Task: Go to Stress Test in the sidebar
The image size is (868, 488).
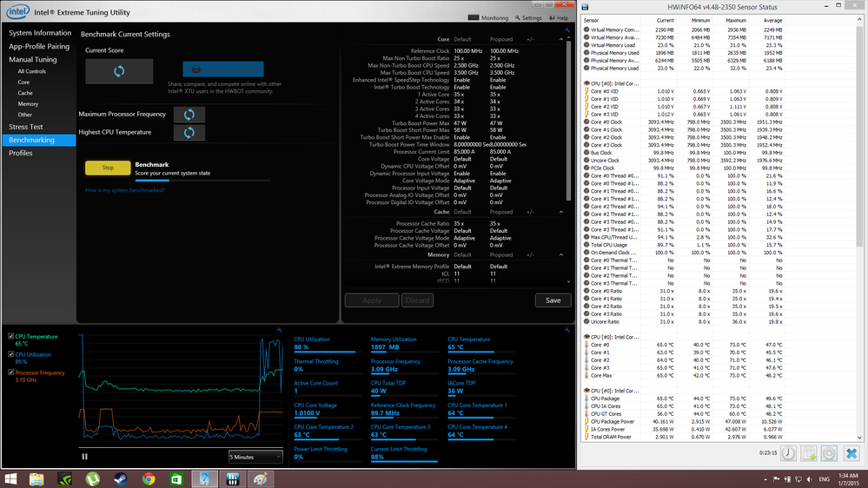Action: click(x=25, y=127)
